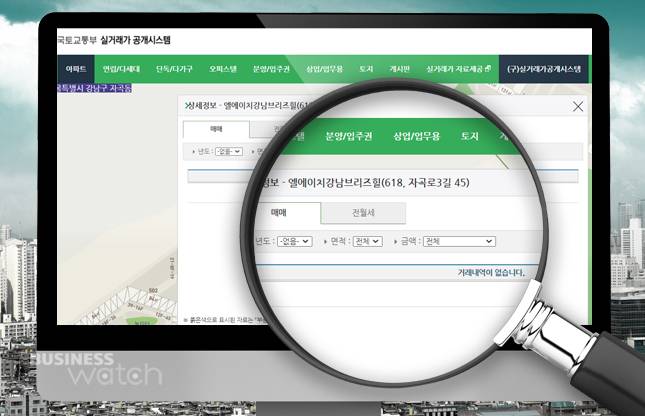Click the small 매매 tab outside the magnifier
Screen dimensions: 645x416
click(x=216, y=129)
